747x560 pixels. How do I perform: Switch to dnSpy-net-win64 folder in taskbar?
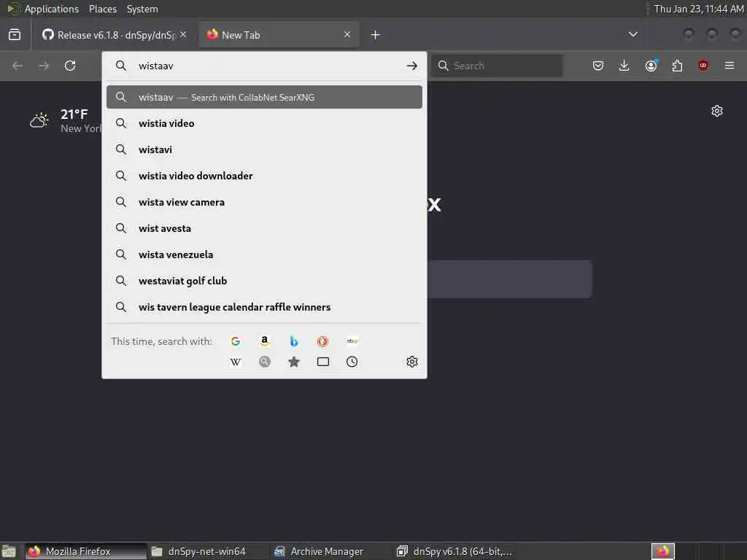208,551
